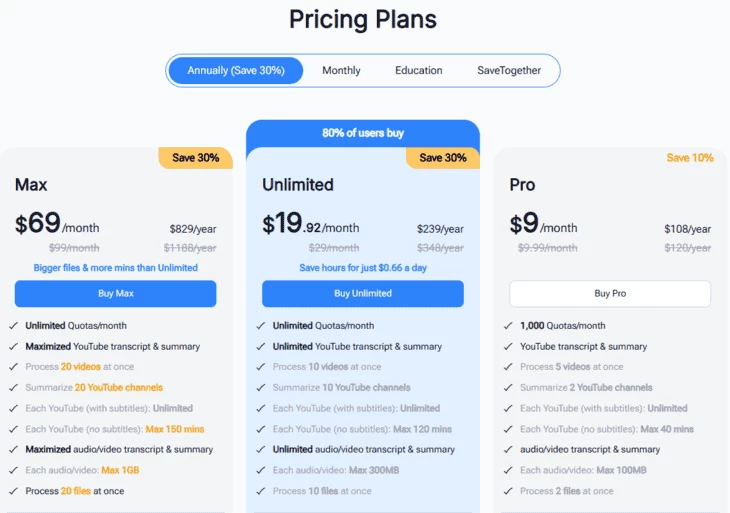
Task: Click the Save 30% badge on Max plan
Action: (196, 158)
